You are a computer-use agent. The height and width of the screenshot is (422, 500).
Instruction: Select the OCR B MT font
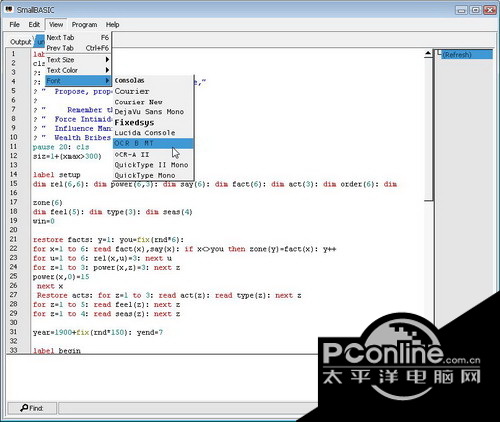tap(153, 143)
